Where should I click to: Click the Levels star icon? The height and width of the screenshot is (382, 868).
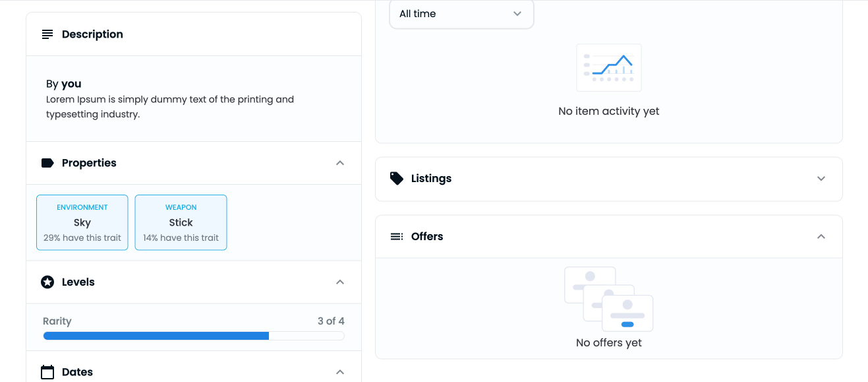47,282
